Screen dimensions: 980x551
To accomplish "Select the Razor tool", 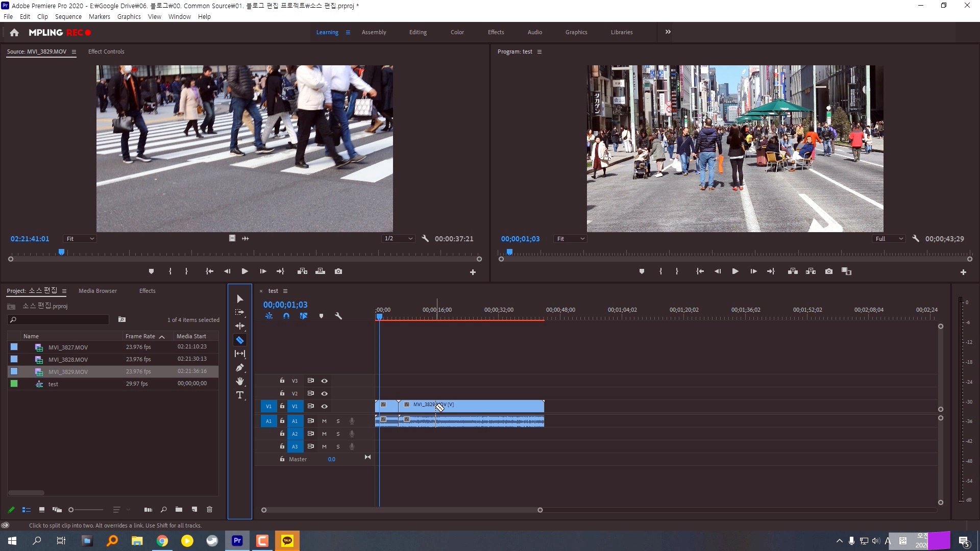I will [239, 340].
